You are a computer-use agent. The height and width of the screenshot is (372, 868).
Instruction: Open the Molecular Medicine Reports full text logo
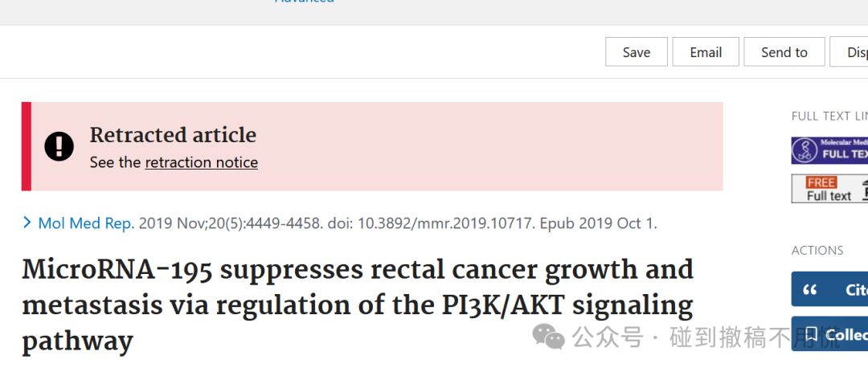829,150
